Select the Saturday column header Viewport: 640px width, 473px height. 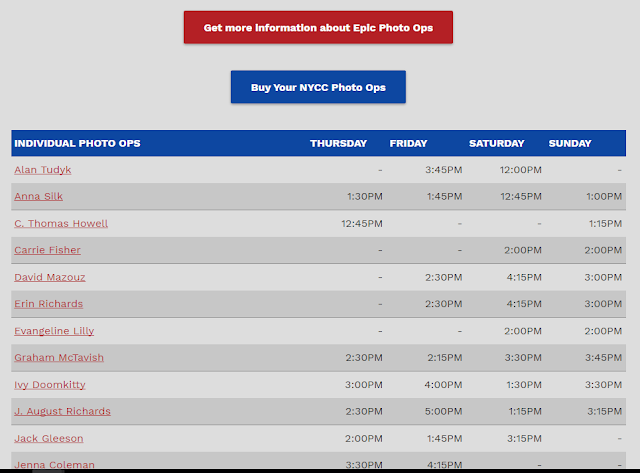click(x=496, y=144)
